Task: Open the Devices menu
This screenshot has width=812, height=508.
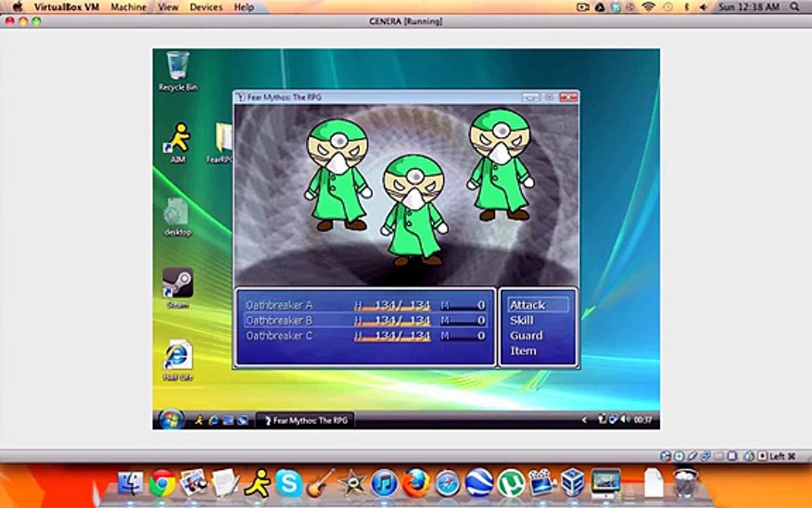Action: click(x=206, y=7)
